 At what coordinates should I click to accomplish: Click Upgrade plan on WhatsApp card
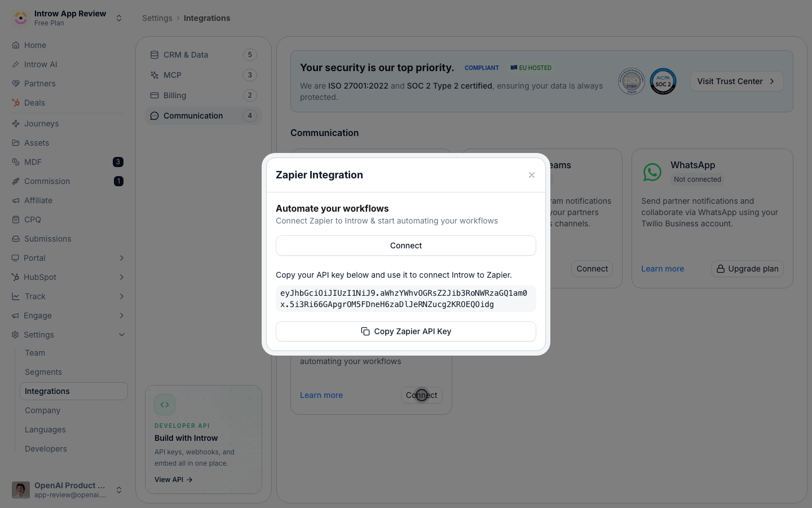748,269
